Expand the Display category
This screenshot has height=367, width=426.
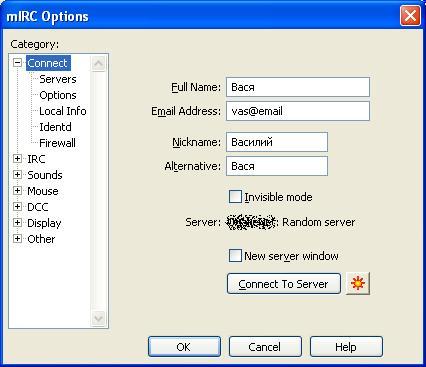coord(17,223)
